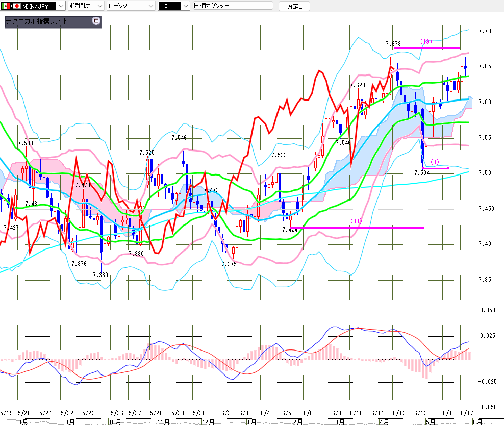The width and height of the screenshot is (504, 425).
Task: Click the 7.522 price label
Action: point(279,155)
